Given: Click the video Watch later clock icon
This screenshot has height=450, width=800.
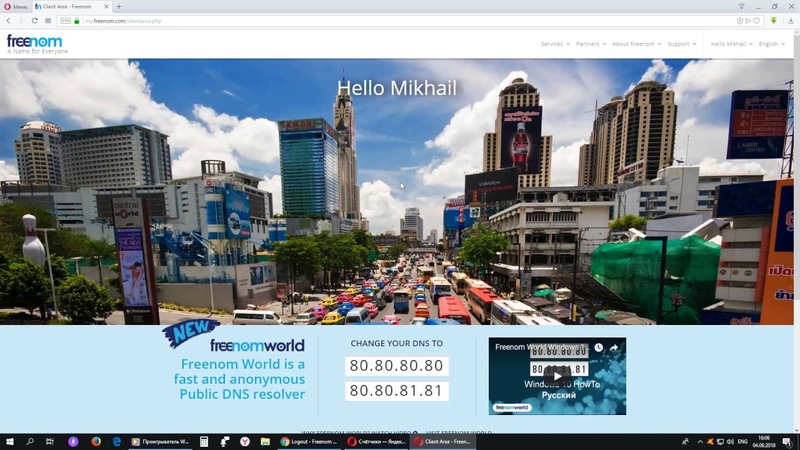Looking at the screenshot, I should point(598,347).
